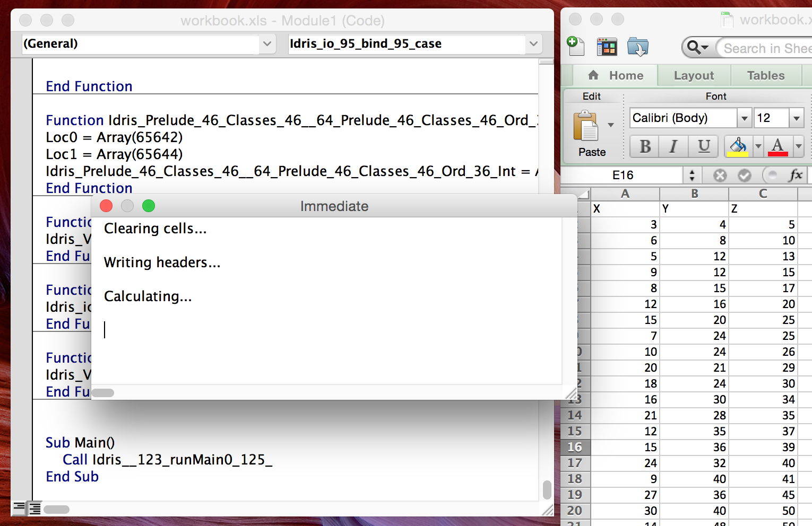Click cell with value 32 in column B
The image size is (812, 526).
[x=694, y=463]
